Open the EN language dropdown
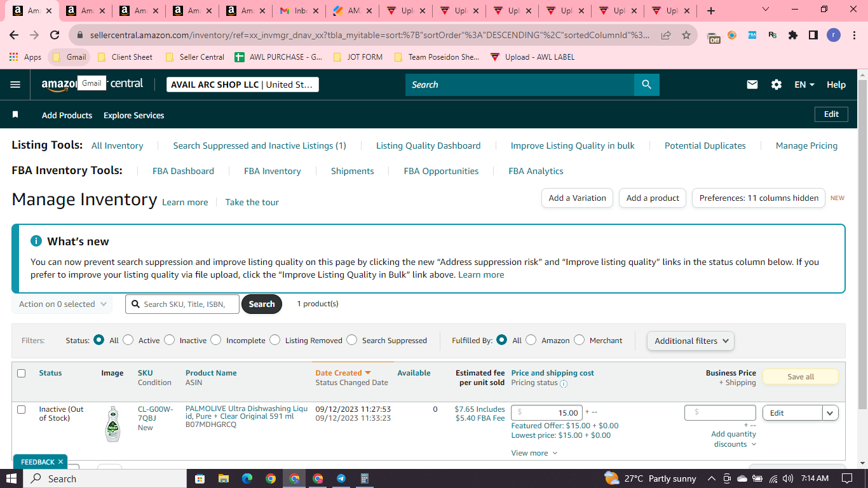This screenshot has width=868, height=488. click(x=804, y=85)
